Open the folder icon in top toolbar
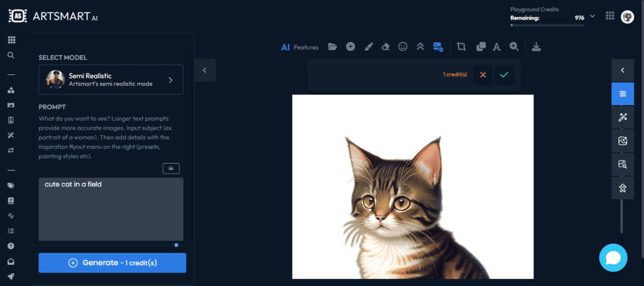Image resolution: width=644 pixels, height=286 pixels. tap(332, 47)
